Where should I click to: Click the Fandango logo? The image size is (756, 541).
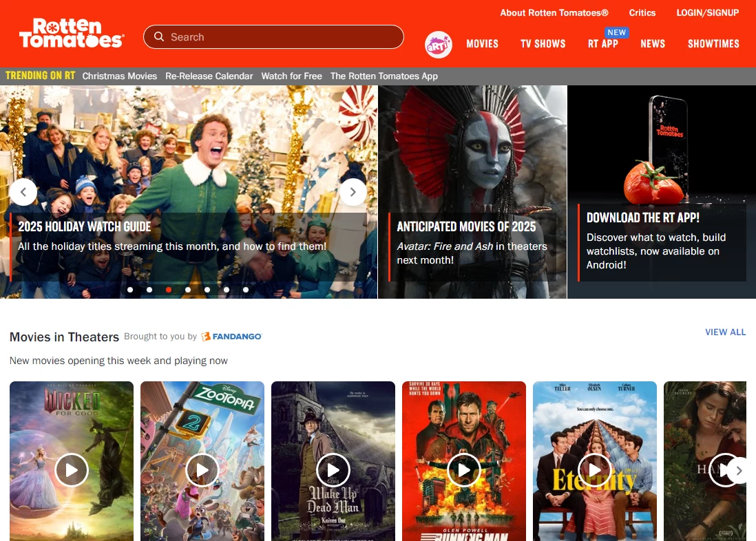pyautogui.click(x=231, y=337)
